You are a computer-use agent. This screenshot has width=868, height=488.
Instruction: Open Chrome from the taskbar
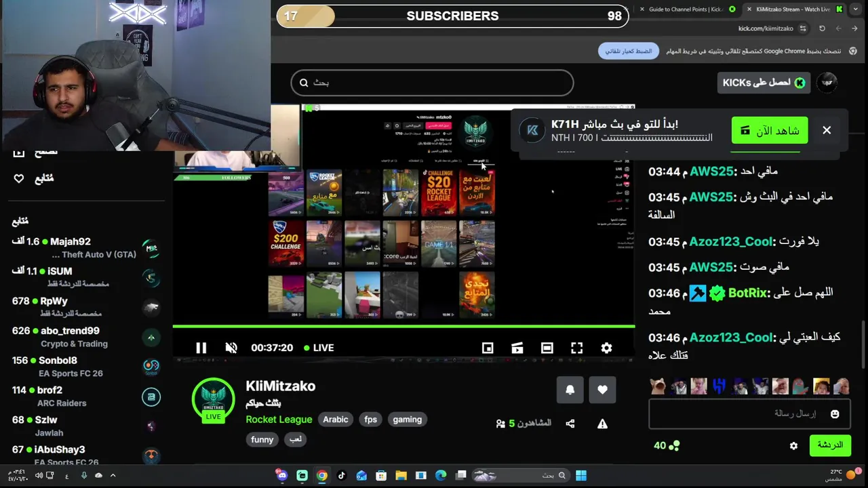tap(321, 476)
